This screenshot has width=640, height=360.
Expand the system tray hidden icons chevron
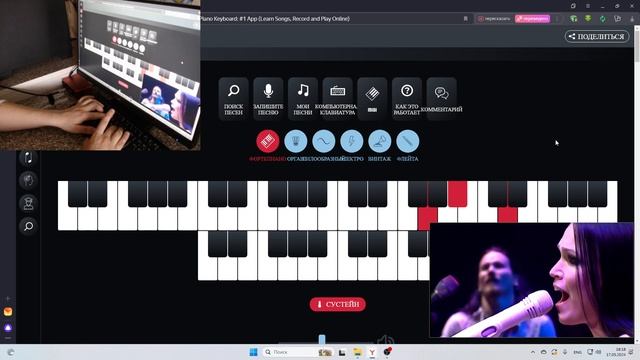(x=533, y=352)
